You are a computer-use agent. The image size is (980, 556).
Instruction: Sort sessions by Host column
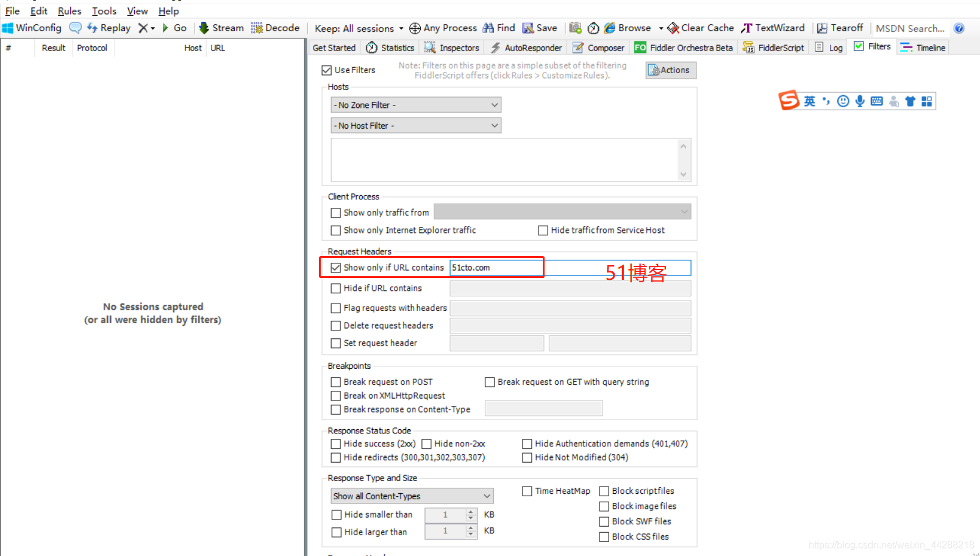tap(193, 48)
